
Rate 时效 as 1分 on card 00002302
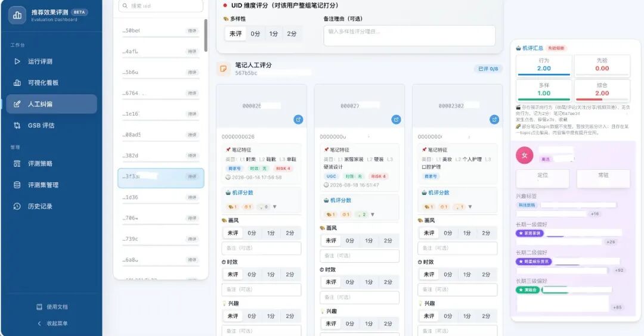467,275
